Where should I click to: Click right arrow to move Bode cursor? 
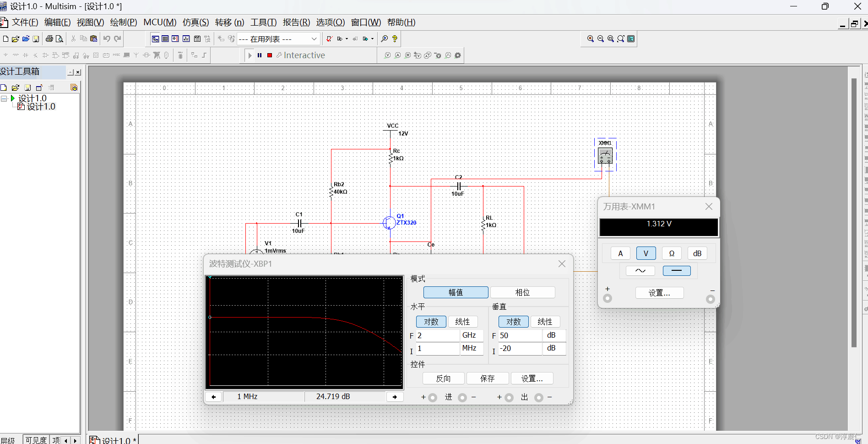(395, 396)
